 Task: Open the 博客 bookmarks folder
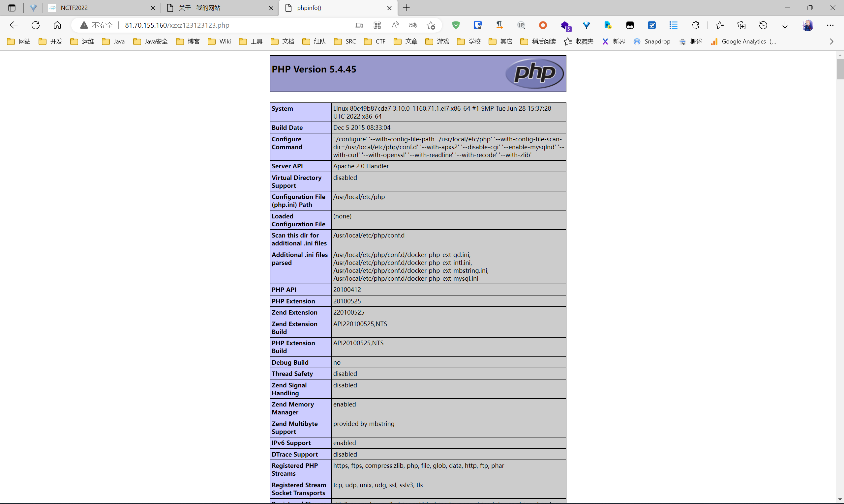point(188,42)
